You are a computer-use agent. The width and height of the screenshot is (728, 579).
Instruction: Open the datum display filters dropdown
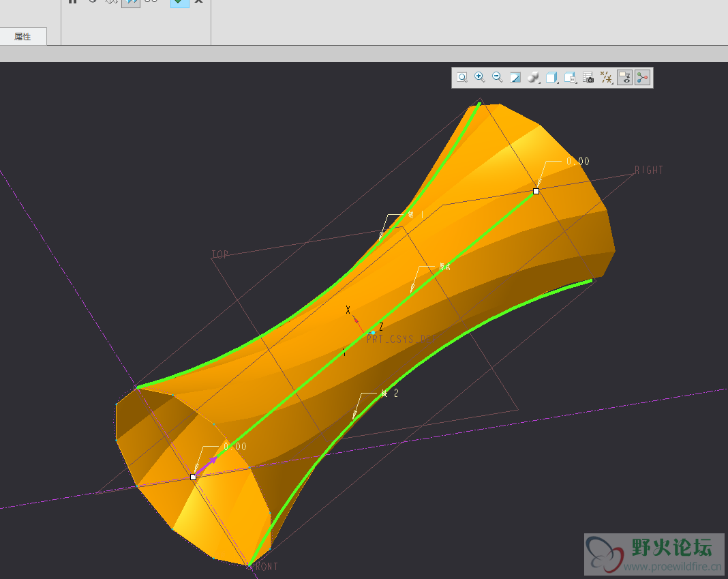click(606, 78)
